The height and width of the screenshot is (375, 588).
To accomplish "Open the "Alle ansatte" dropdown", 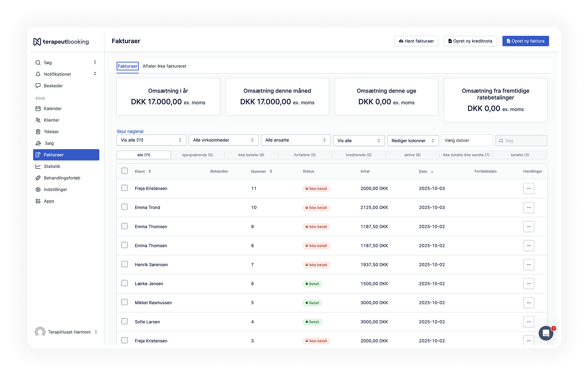I will pyautogui.click(x=296, y=140).
